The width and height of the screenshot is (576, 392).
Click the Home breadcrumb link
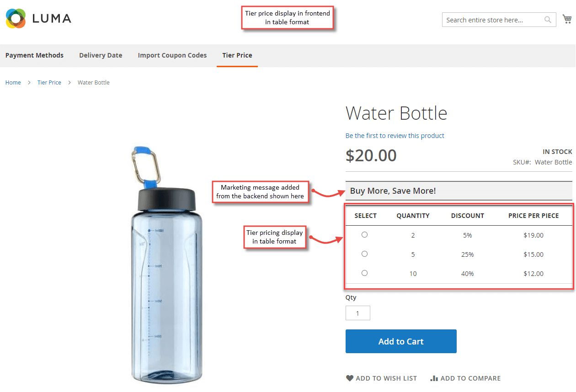(13, 82)
